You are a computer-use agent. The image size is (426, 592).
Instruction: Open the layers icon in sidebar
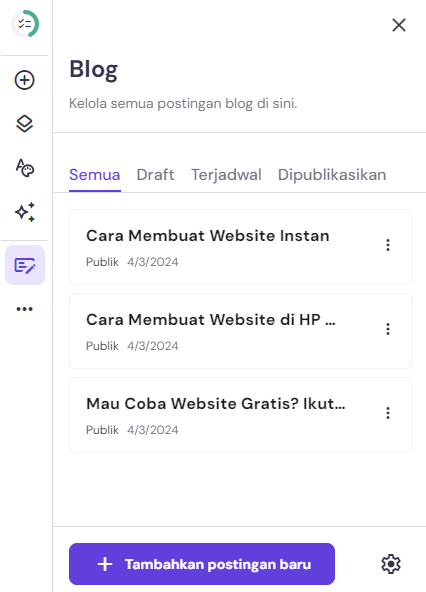tap(25, 124)
